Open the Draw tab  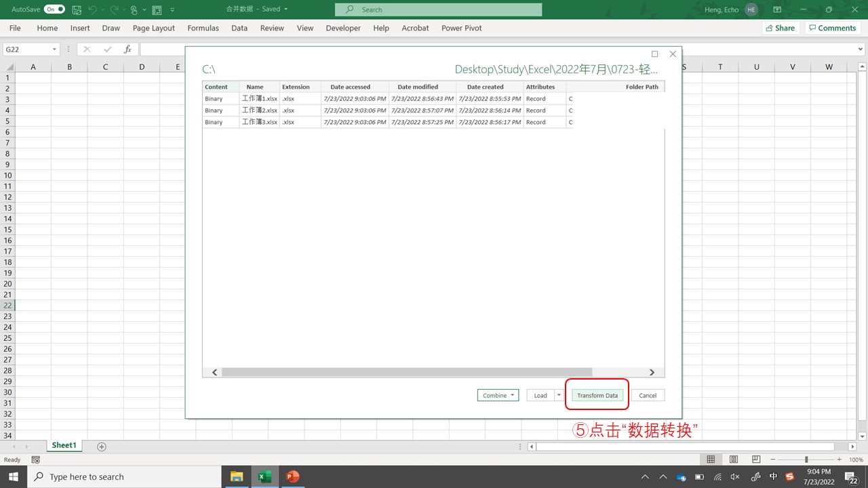pyautogui.click(x=111, y=28)
